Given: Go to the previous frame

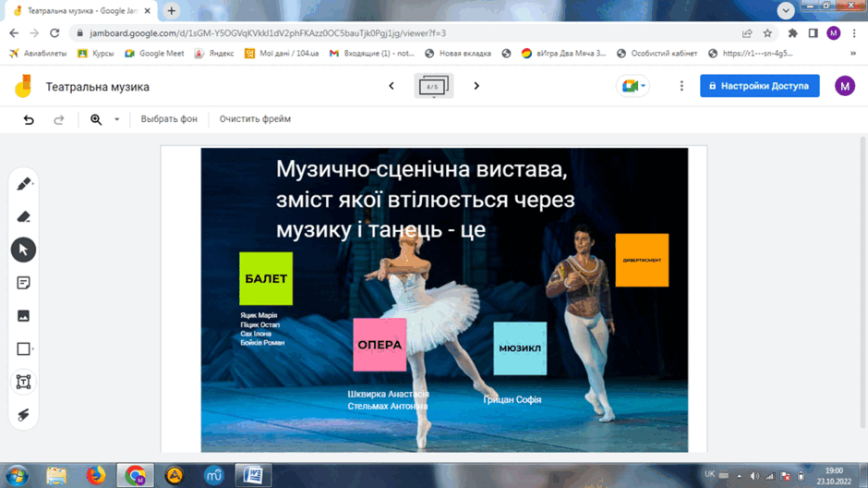Looking at the screenshot, I should click(392, 86).
